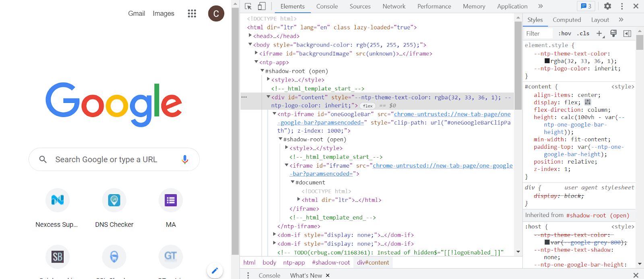Screen dimensions: 644x279
Task: Open the SB shortcut tile
Action: pos(57,256)
